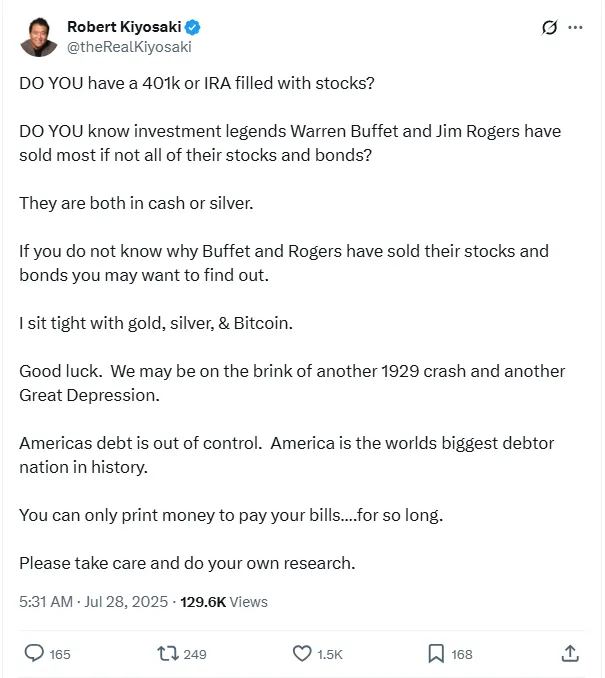605x678 pixels.
Task: Open the 129.6K Views analytics
Action: click(x=224, y=602)
